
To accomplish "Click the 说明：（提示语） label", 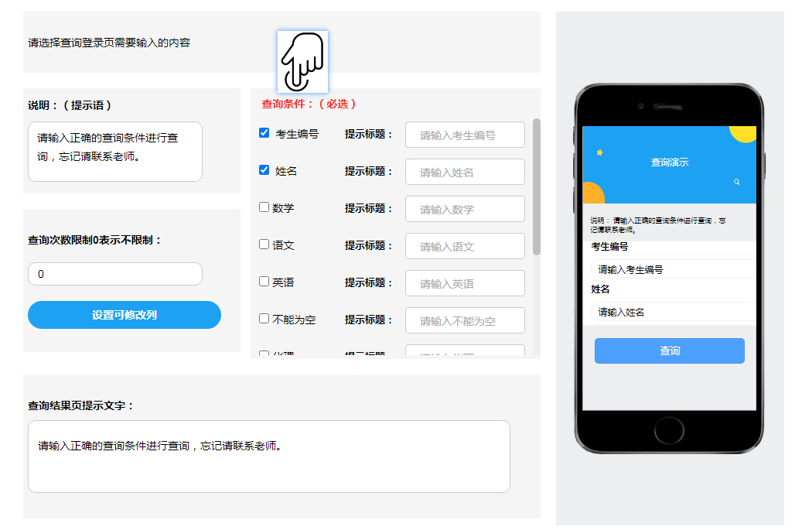I will click(70, 106).
